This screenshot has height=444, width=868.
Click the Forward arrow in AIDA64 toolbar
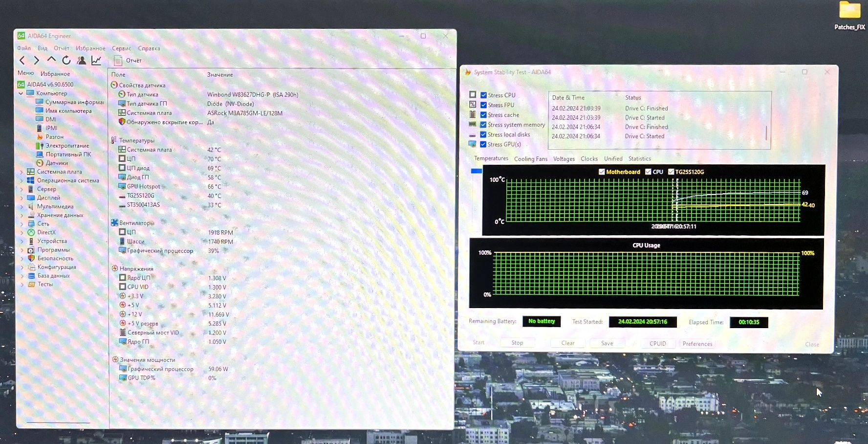[x=36, y=60]
